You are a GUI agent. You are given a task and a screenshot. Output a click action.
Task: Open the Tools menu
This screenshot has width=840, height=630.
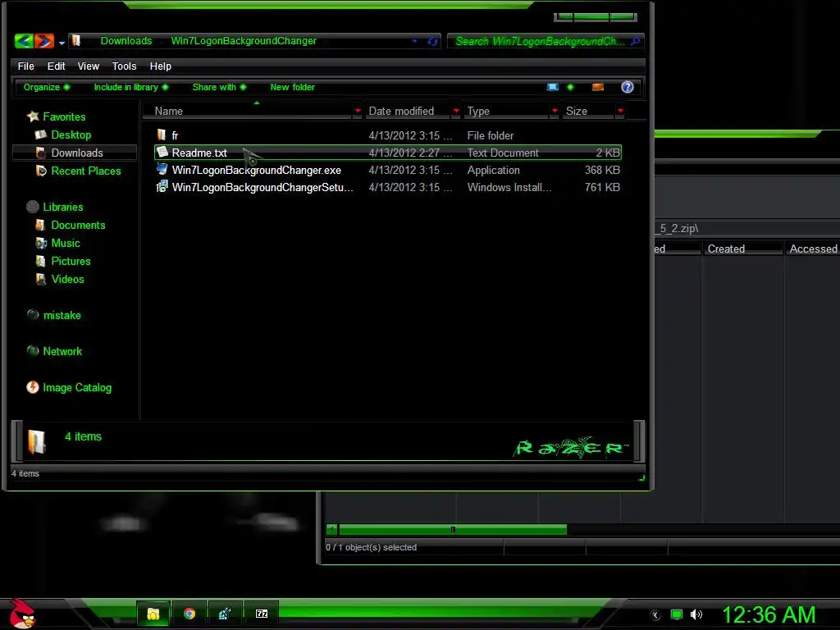(125, 66)
